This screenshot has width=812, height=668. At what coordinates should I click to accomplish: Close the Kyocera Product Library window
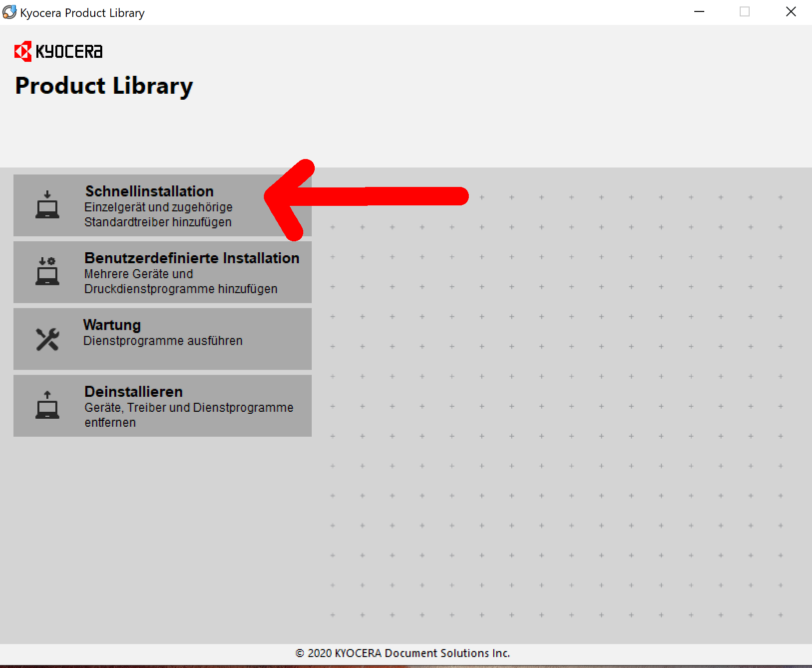(791, 12)
